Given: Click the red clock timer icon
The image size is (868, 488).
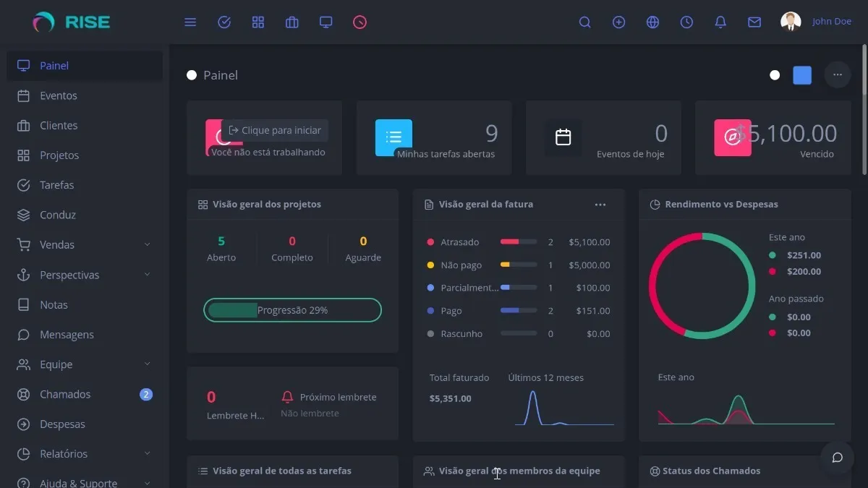Looking at the screenshot, I should (359, 22).
